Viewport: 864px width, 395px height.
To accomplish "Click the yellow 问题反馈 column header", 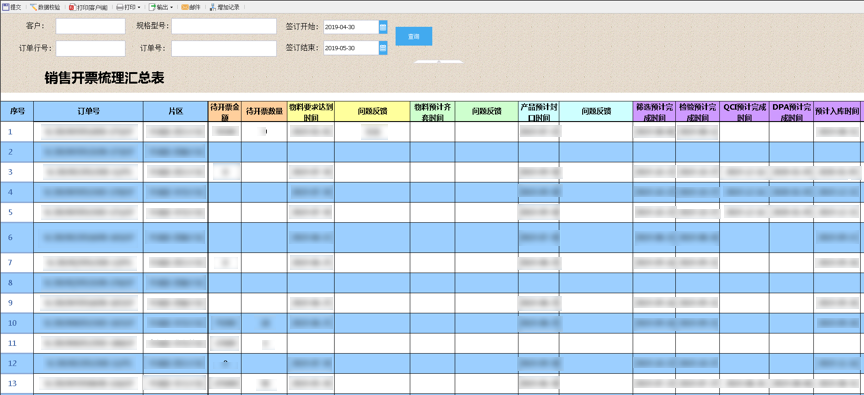I will (372, 111).
